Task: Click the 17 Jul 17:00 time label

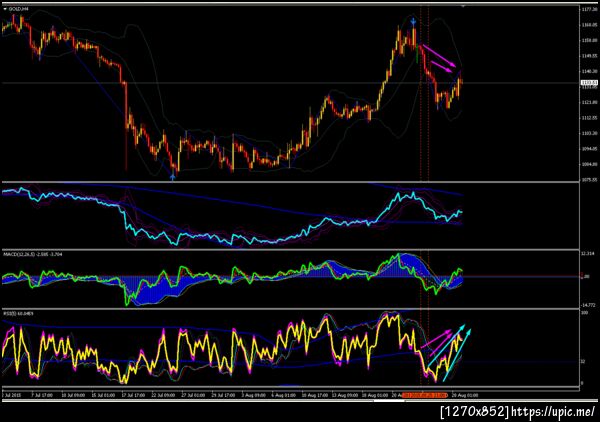Action: pyautogui.click(x=133, y=395)
